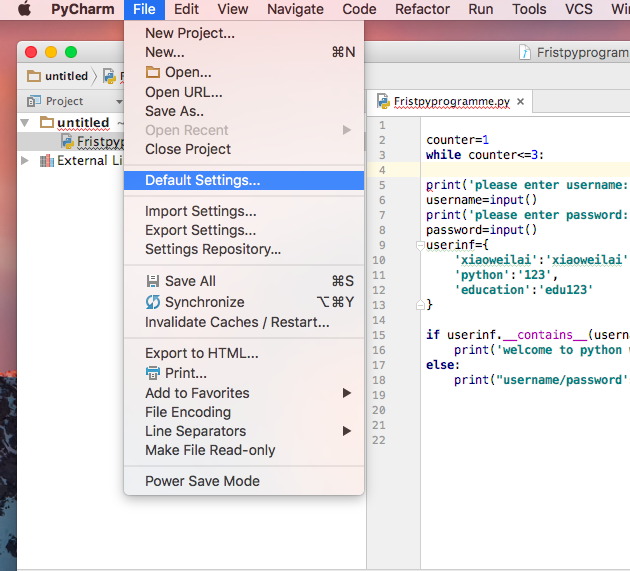Click the Project tool window icon
Viewport: 630px width, 571px height.
[34, 101]
